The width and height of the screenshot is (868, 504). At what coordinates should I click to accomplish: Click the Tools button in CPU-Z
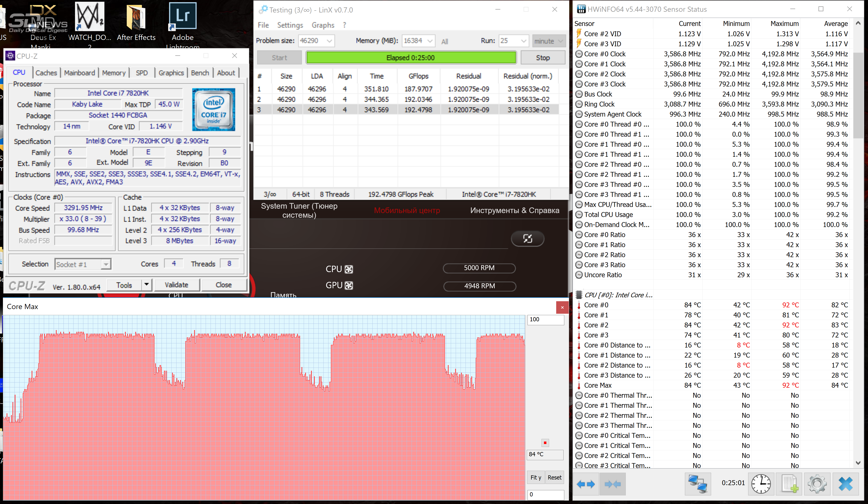124,285
